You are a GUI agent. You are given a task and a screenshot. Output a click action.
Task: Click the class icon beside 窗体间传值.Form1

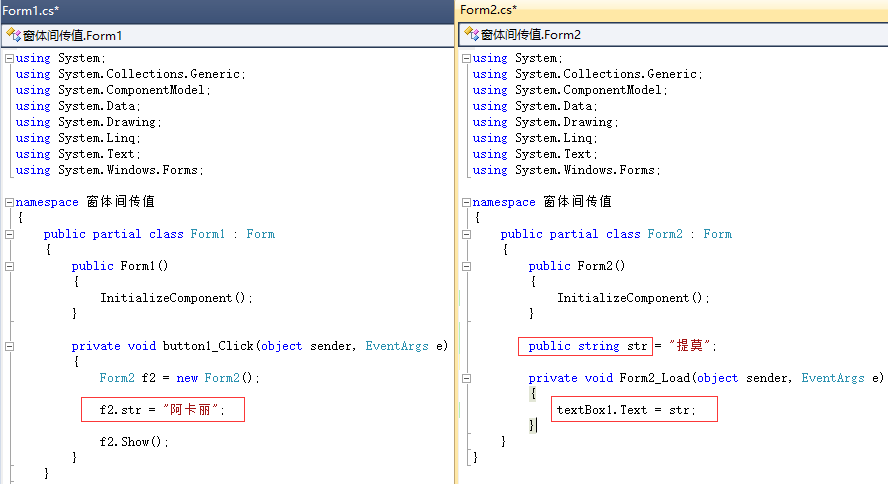[13, 35]
